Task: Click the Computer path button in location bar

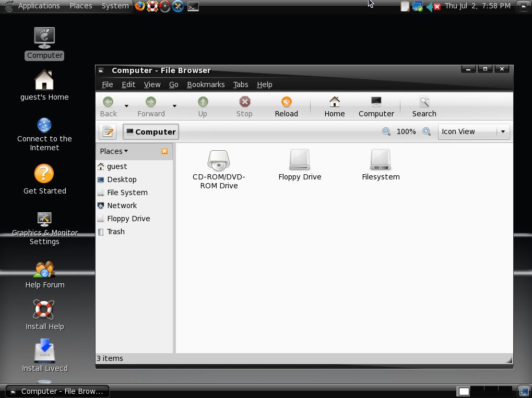Action: point(151,132)
